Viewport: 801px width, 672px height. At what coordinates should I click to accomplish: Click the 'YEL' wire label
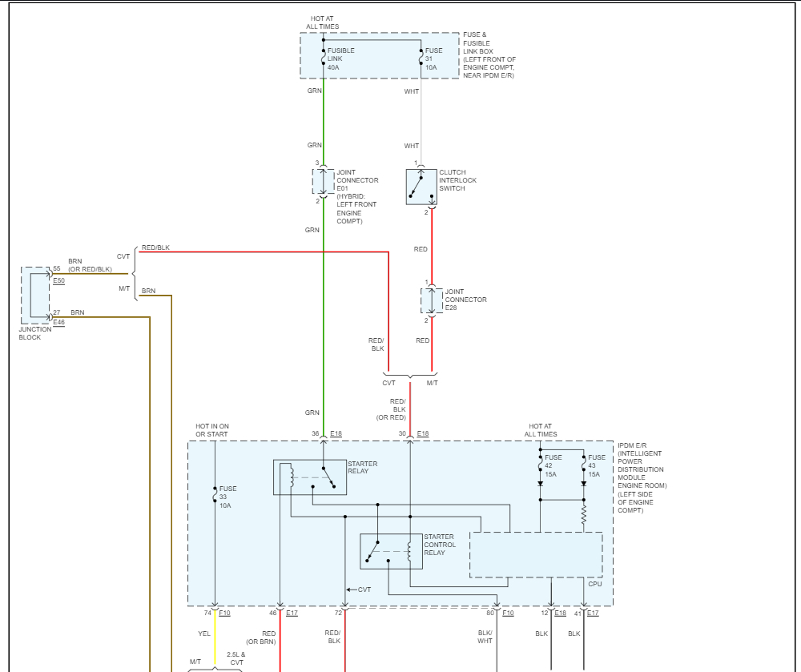pyautogui.click(x=204, y=634)
